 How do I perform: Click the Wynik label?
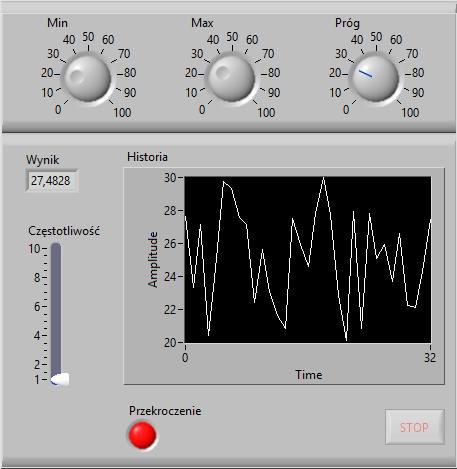[42, 160]
